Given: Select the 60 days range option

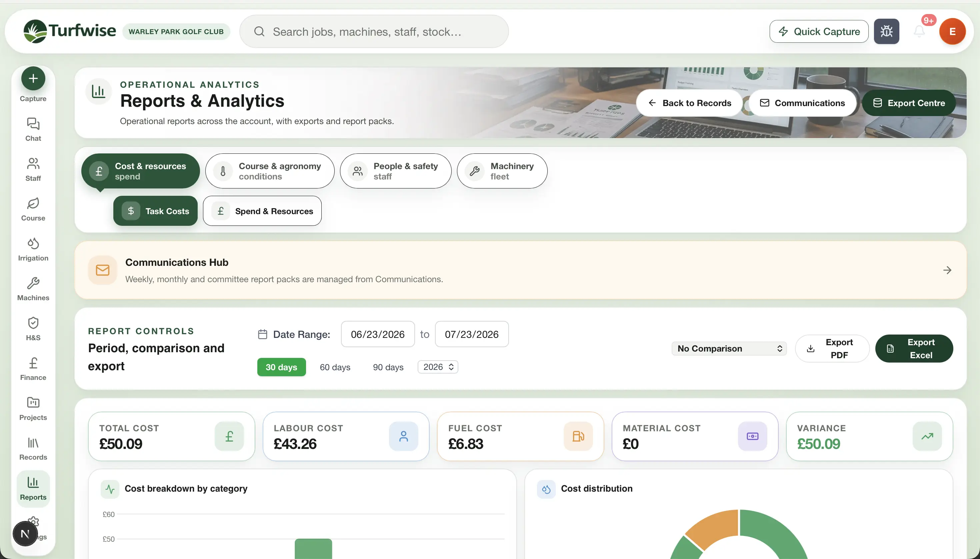Looking at the screenshot, I should [x=335, y=367].
